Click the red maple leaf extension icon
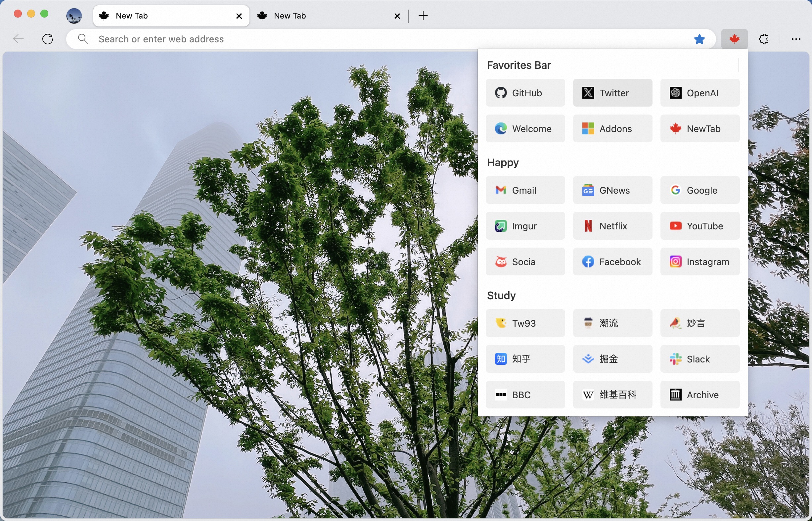812x521 pixels. tap(734, 39)
